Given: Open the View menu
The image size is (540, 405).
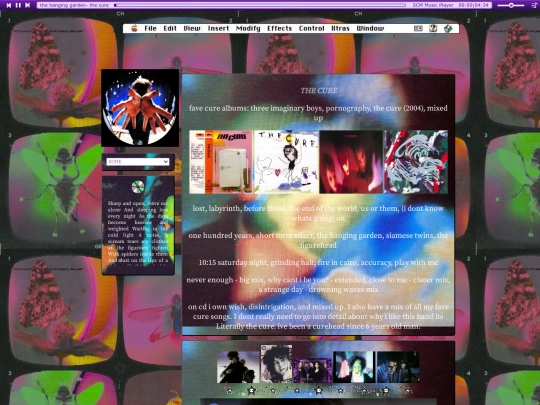Looking at the screenshot, I should tap(192, 28).
